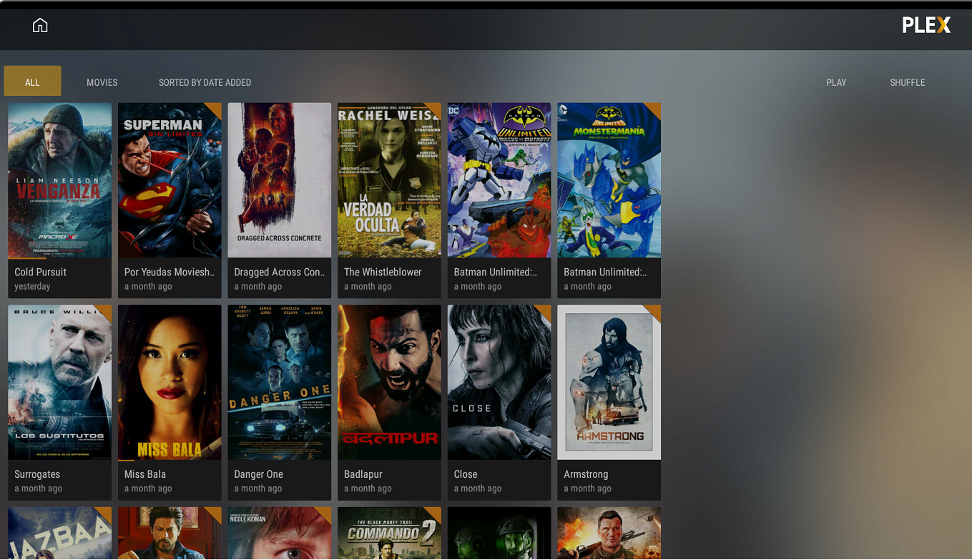
Task: Open the Commando 2 poster
Action: tap(389, 534)
